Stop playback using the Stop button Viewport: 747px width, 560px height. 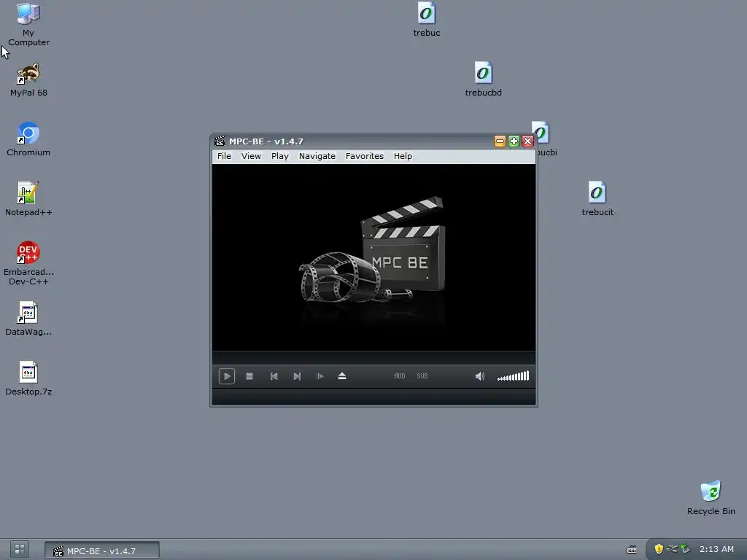click(249, 376)
